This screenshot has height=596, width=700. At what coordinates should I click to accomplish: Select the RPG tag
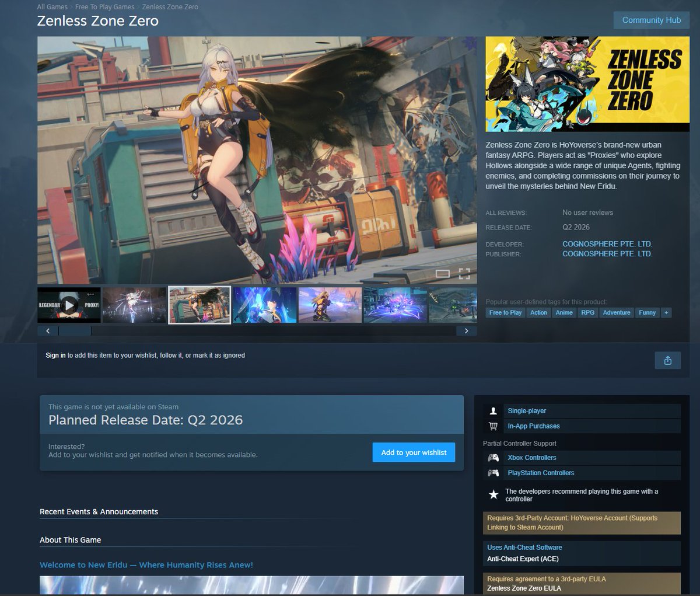click(x=588, y=313)
